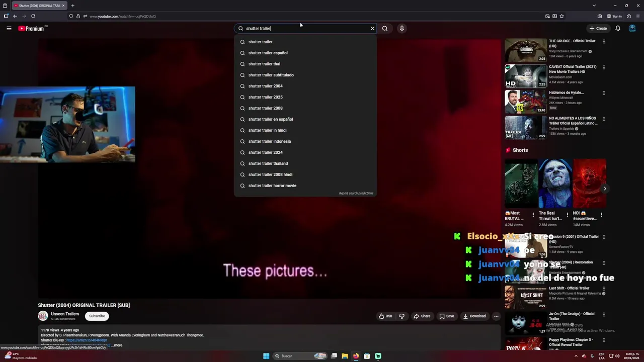Close the Shutter (2004) trailer tab
The width and height of the screenshot is (644, 362).
[x=63, y=6]
